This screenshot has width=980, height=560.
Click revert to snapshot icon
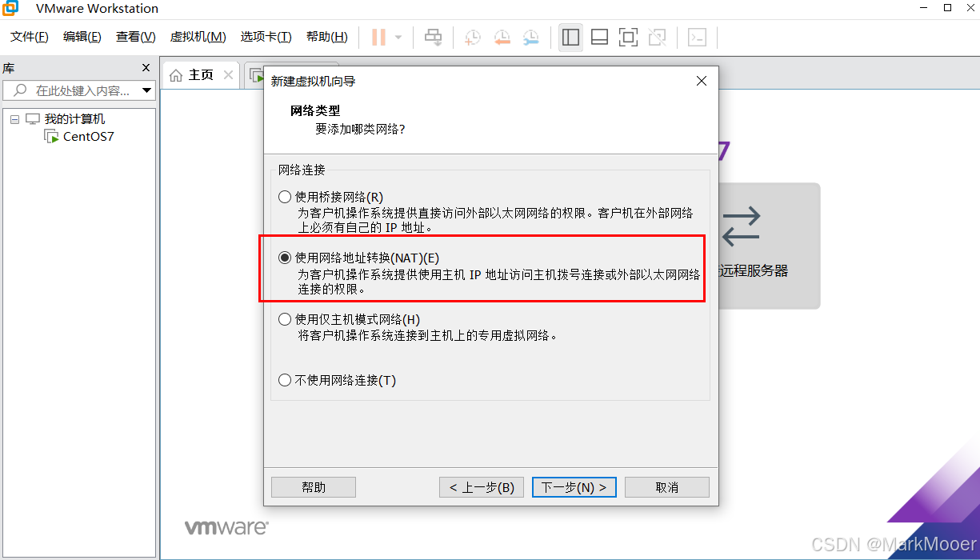click(502, 37)
